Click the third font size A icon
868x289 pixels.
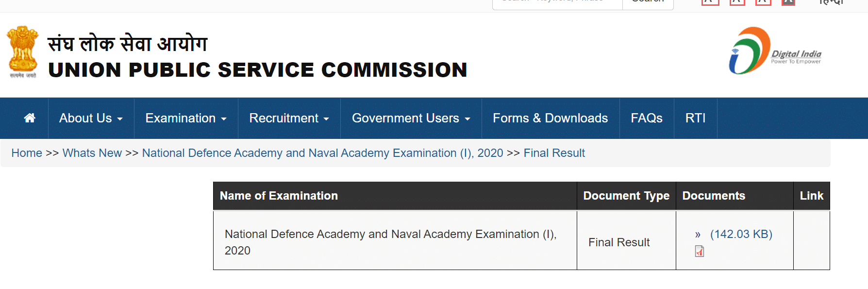763,2
